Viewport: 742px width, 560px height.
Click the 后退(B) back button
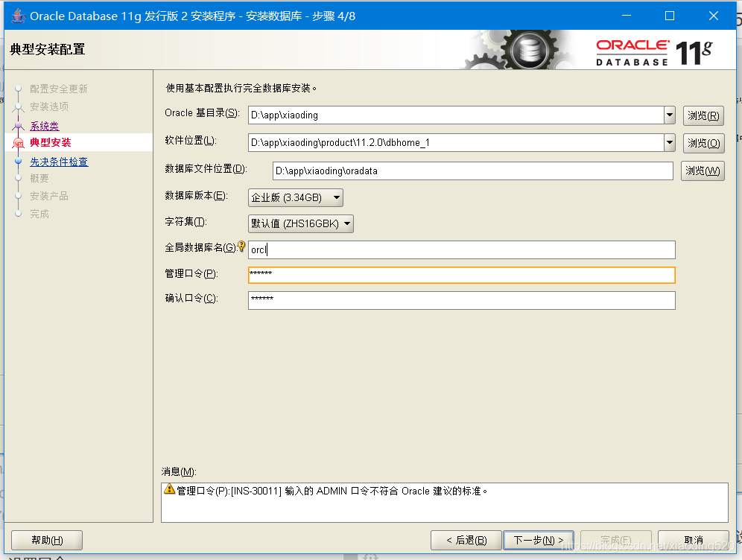click(466, 540)
